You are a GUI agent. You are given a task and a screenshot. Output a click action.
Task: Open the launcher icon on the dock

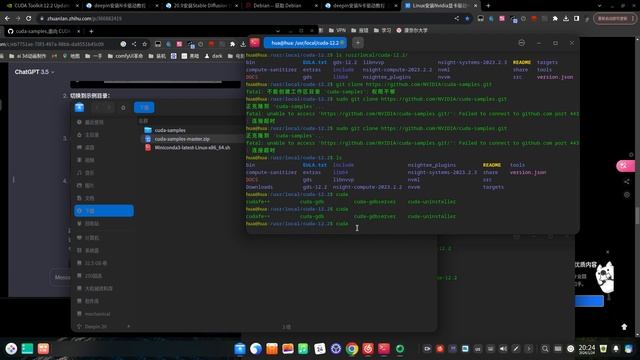11,349
